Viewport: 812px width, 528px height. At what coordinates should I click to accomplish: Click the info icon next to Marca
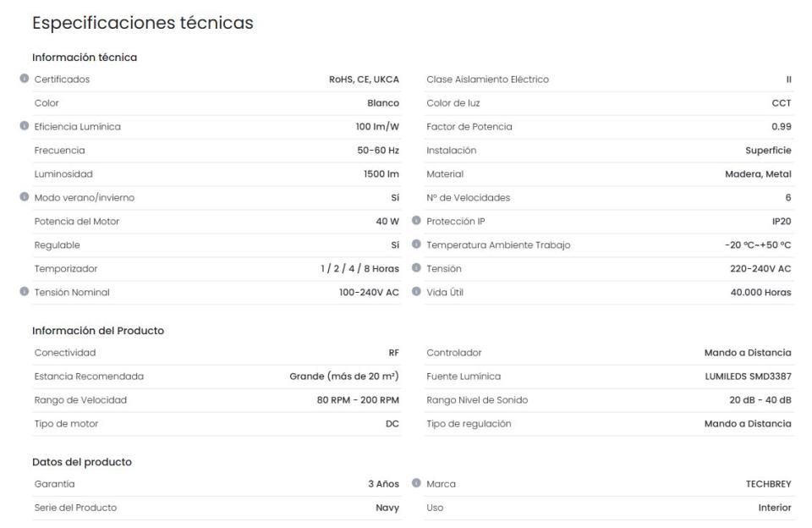(416, 483)
